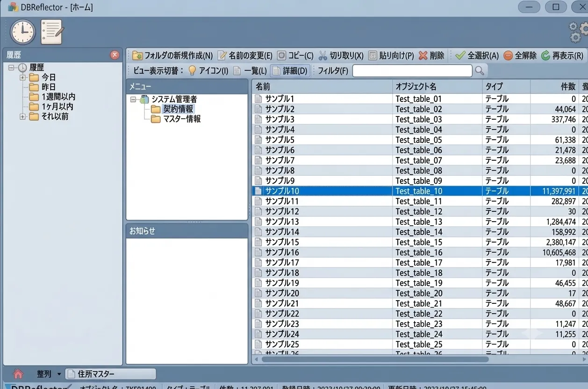Click Test_table_19 object name cell
This screenshot has height=389, width=588.
pos(419,283)
